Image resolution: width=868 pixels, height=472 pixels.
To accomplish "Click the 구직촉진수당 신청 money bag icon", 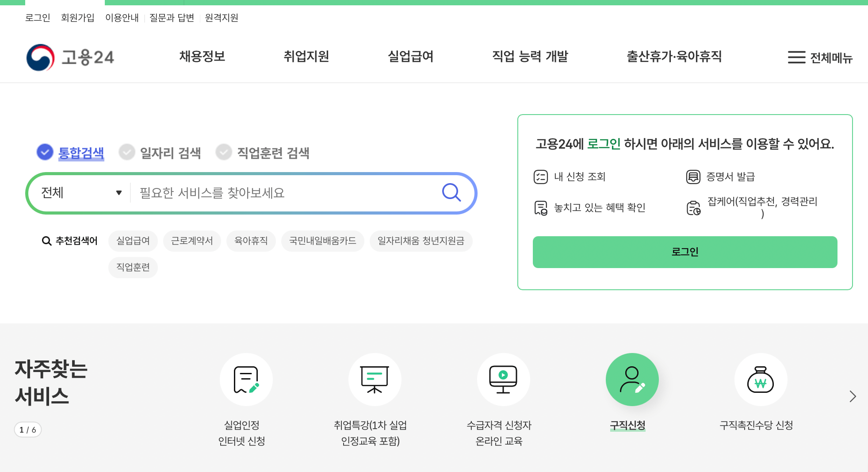I will pyautogui.click(x=760, y=379).
